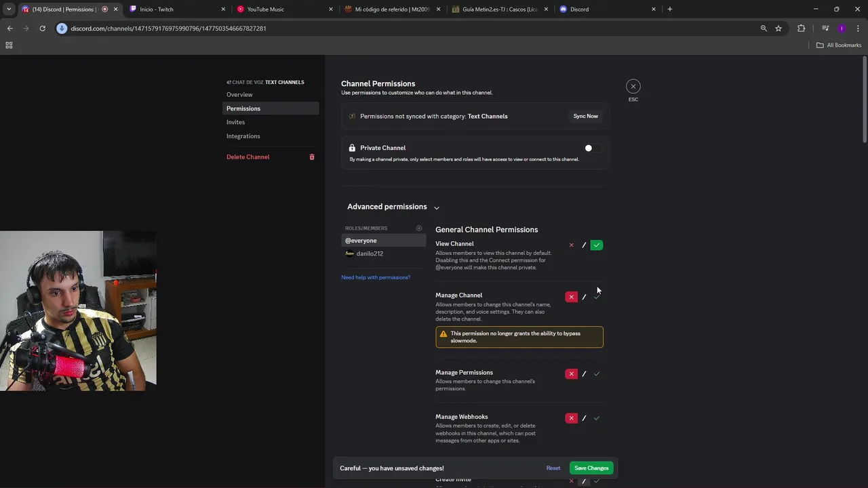
Task: Open a new browser tab with plus
Action: 670,9
